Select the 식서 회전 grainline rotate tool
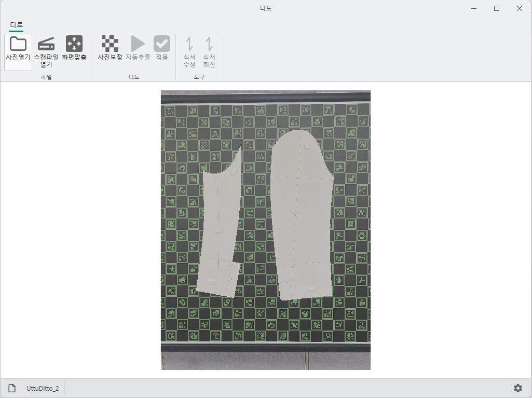Screen dimensions: 532x398 point(209,52)
